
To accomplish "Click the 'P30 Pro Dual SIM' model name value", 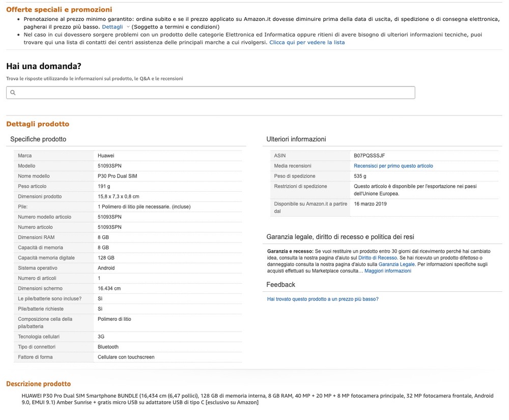I will click(x=117, y=176).
